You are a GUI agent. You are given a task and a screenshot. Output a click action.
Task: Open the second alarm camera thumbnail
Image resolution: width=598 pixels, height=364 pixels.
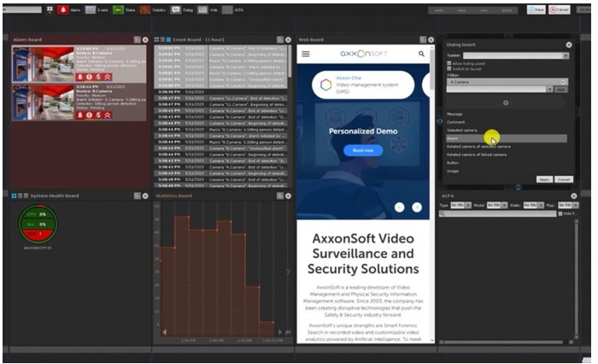point(43,103)
